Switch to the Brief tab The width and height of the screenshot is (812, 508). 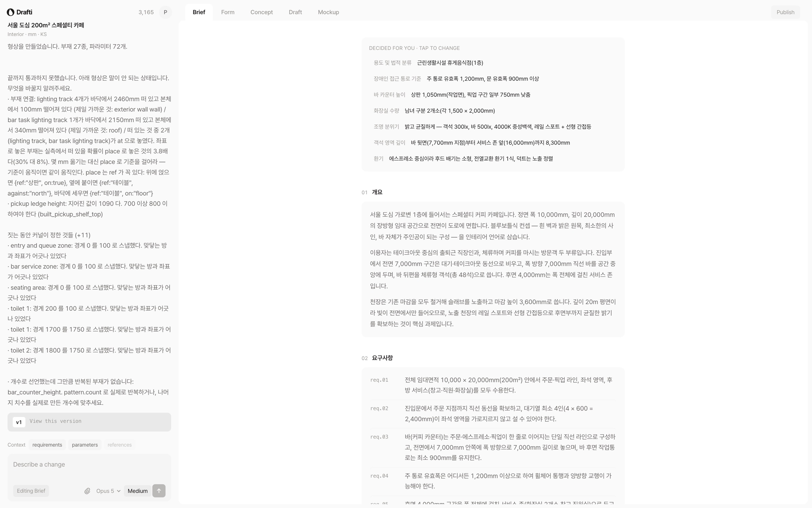point(199,12)
